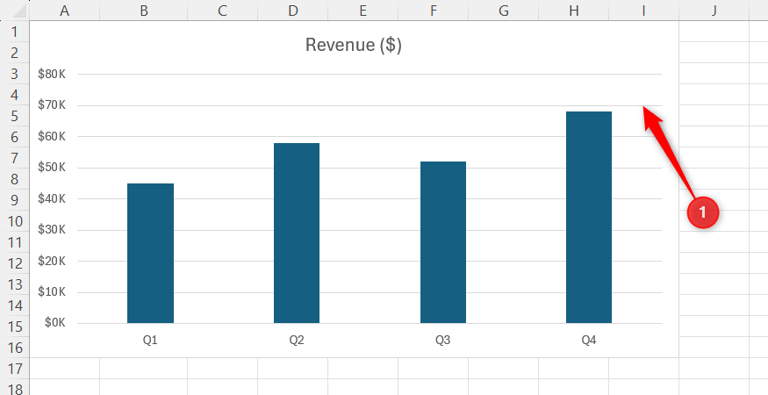Select row 2 header
This screenshot has width=768, height=395.
pyautogui.click(x=15, y=52)
